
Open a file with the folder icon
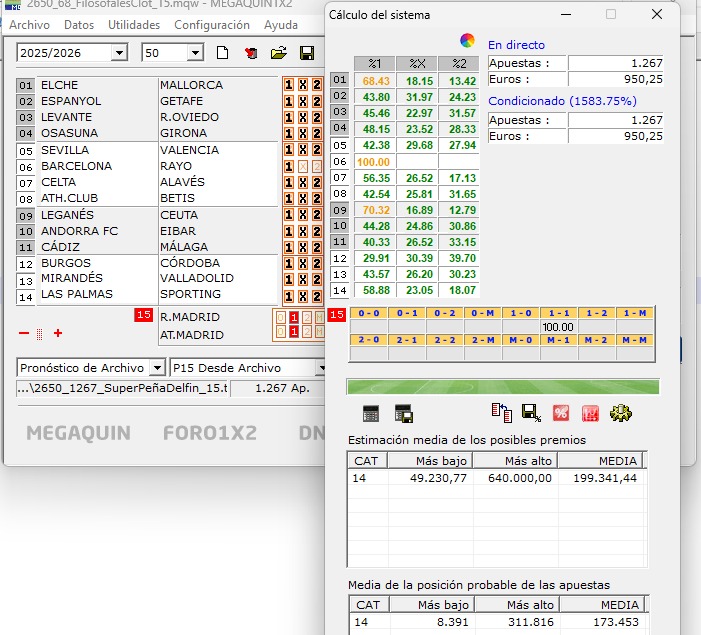point(279,53)
